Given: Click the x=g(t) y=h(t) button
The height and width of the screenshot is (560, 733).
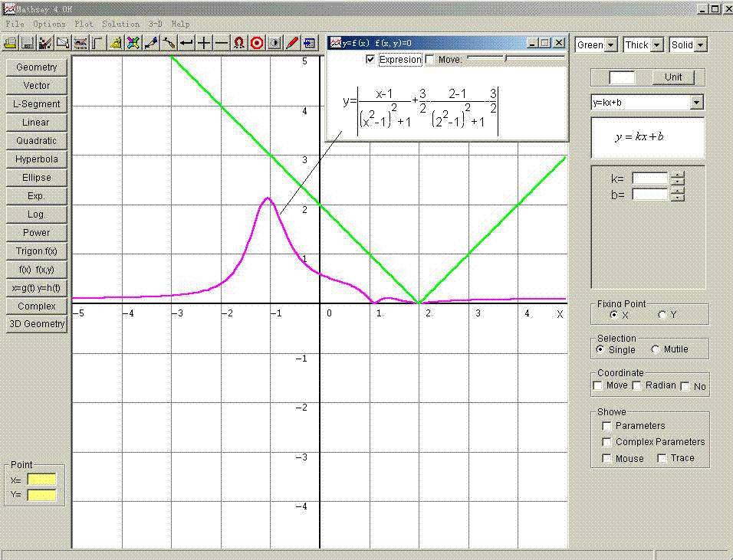Looking at the screenshot, I should (x=37, y=288).
